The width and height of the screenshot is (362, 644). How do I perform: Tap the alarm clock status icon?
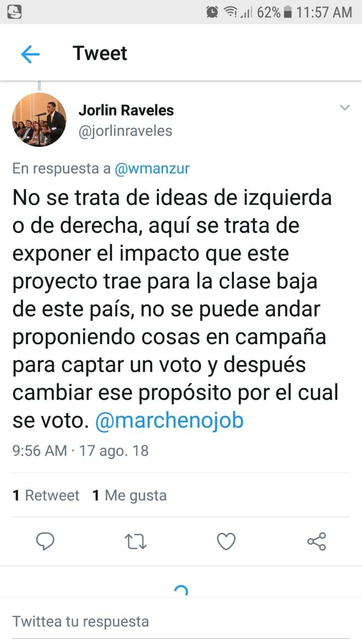click(213, 12)
